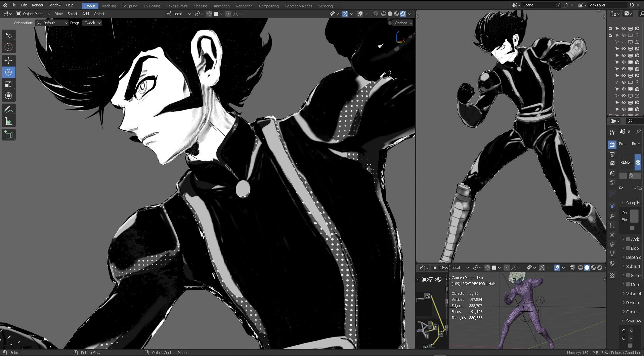644x356 pixels.
Task: Toggle first outliner row exclude checkbox
Action: [x=610, y=29]
